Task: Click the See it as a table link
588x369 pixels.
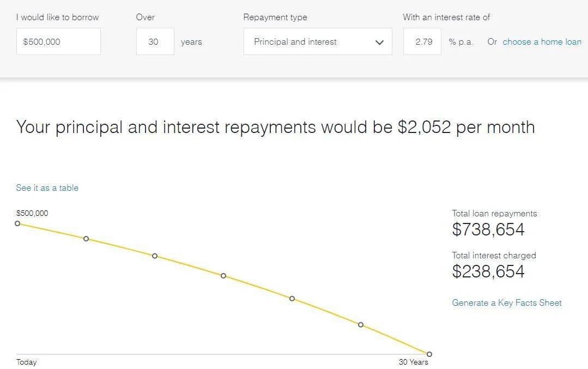Action: click(47, 188)
